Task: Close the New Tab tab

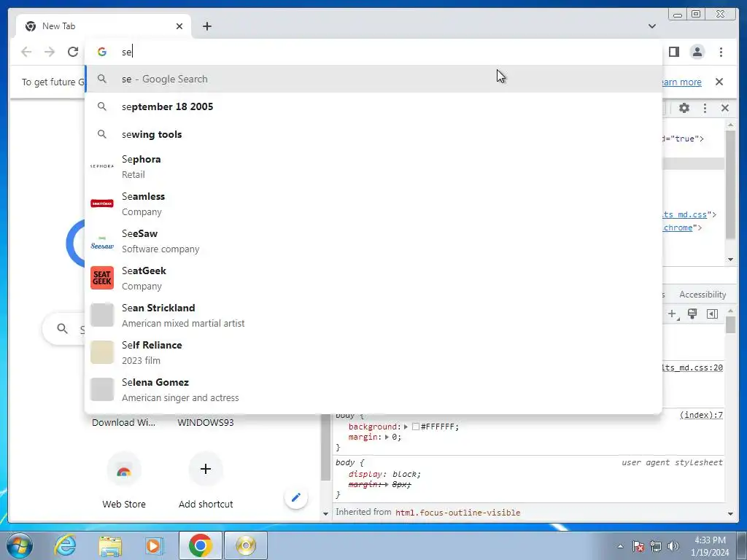Action: coord(179,26)
